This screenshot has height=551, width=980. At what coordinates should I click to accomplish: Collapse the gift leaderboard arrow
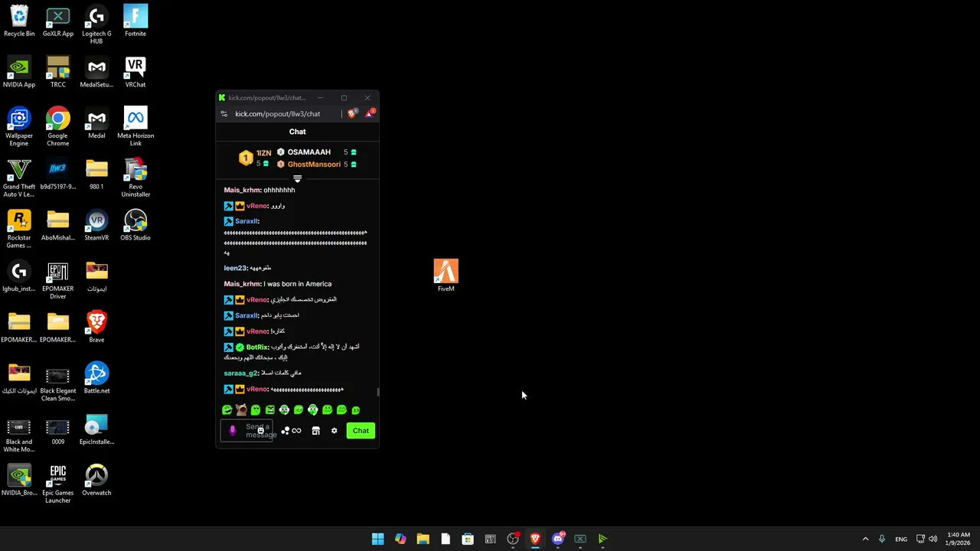tap(297, 179)
